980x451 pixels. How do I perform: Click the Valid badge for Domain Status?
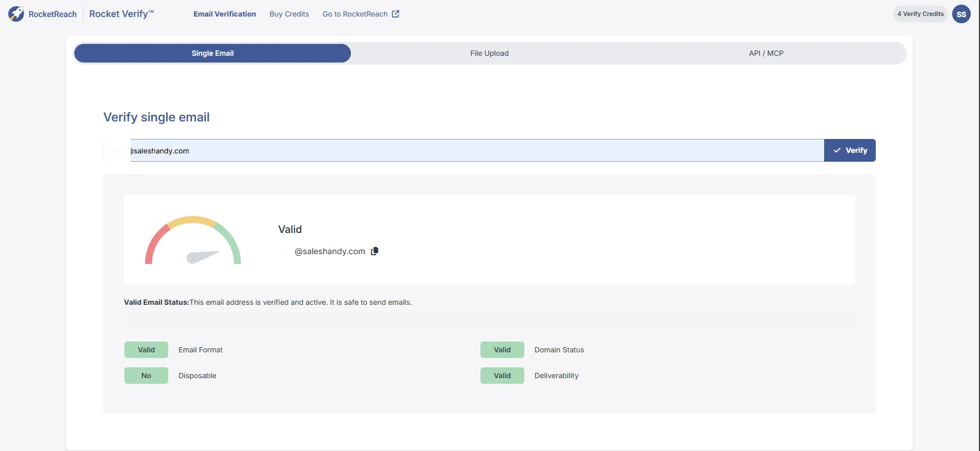point(502,350)
